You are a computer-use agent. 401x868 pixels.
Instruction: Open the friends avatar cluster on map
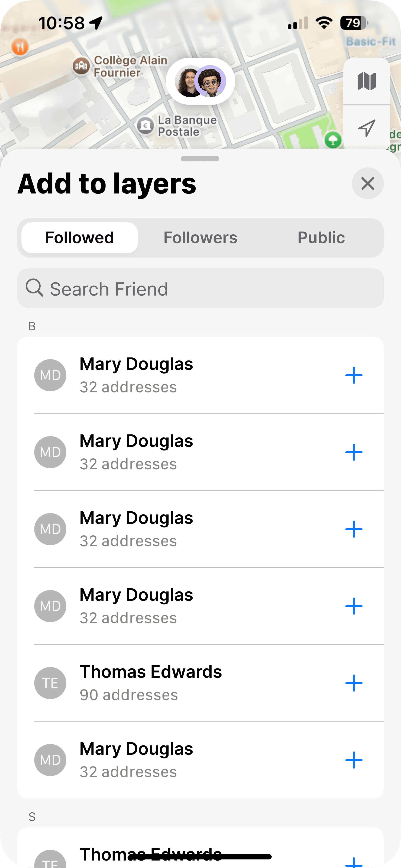pos(201,81)
